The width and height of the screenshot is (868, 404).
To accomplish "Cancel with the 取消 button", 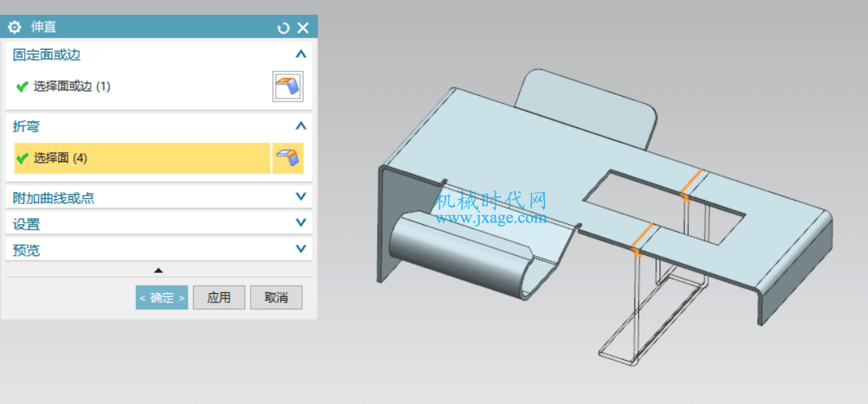I will click(x=276, y=298).
